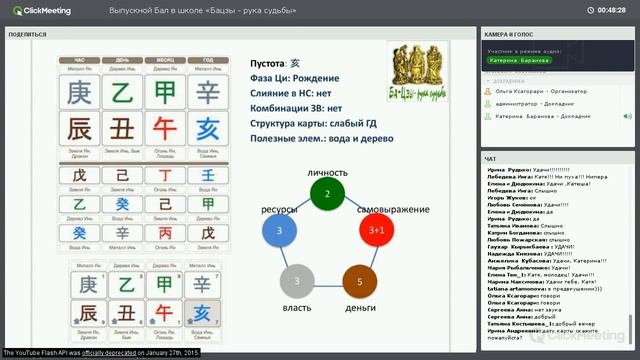Click the large blue 亥 Pig branch cell
Screen dimensions: 640x360
pyautogui.click(x=208, y=129)
